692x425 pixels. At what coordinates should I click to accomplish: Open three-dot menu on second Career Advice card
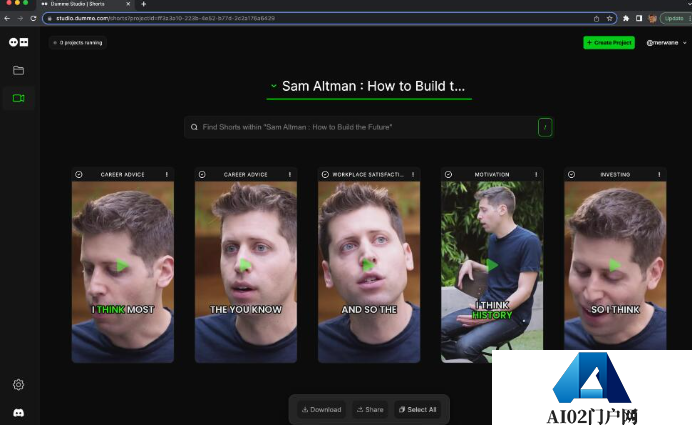pyautogui.click(x=290, y=174)
